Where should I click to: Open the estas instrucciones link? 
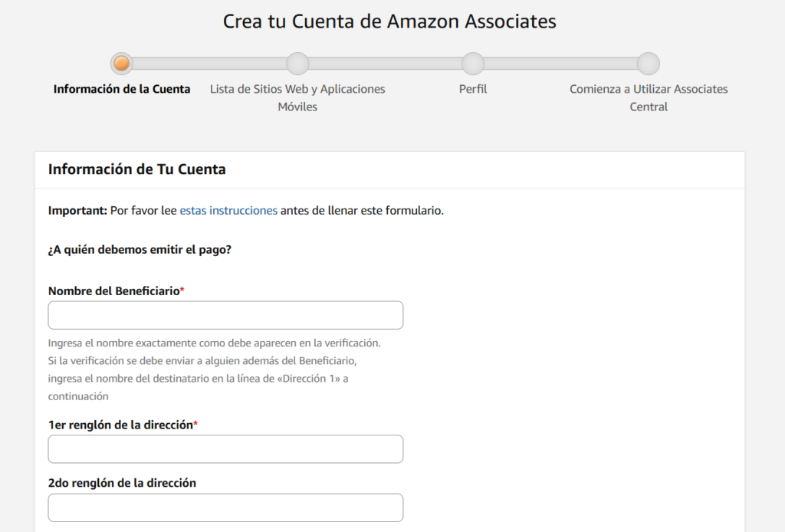coord(228,211)
